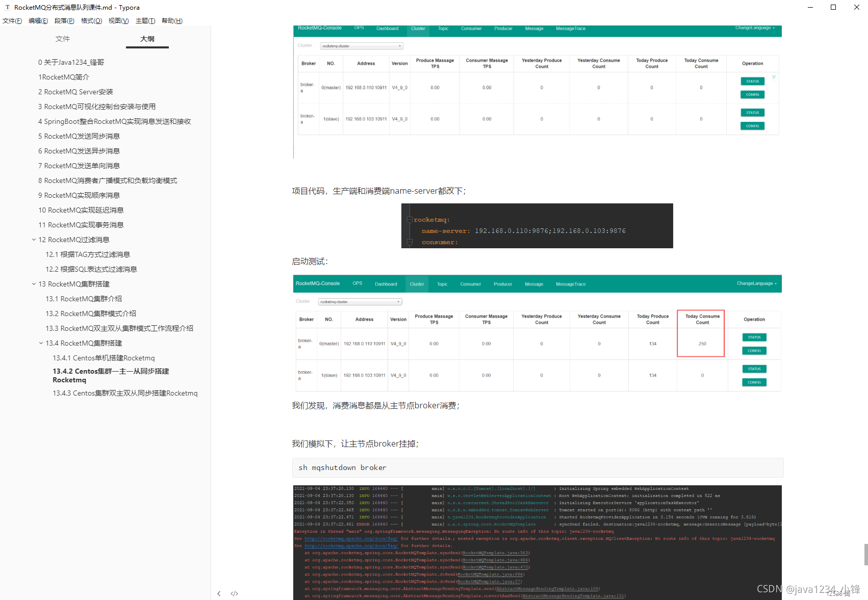Viewport: 868px width, 600px height.
Task: Click the sh mqshutdown broker code block
Action: pyautogui.click(x=538, y=467)
